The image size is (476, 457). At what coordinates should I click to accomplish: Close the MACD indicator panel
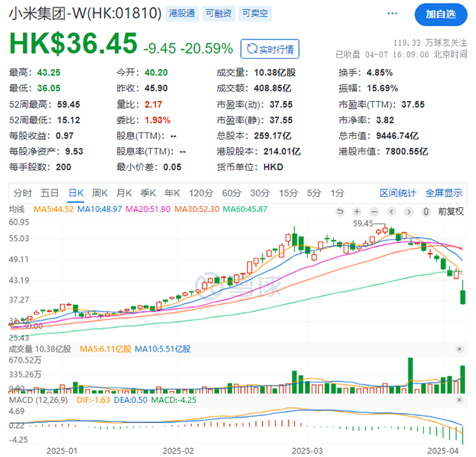pyautogui.click(x=459, y=400)
